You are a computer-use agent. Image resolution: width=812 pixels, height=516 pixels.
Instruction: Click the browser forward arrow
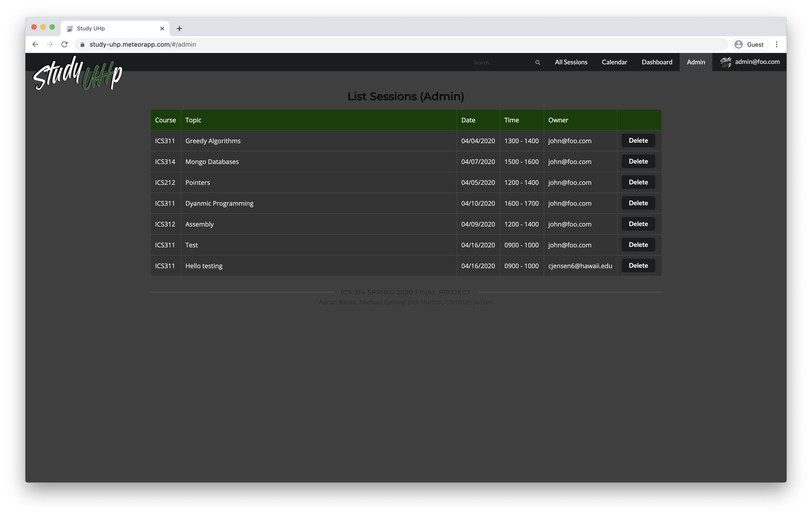pyautogui.click(x=50, y=44)
